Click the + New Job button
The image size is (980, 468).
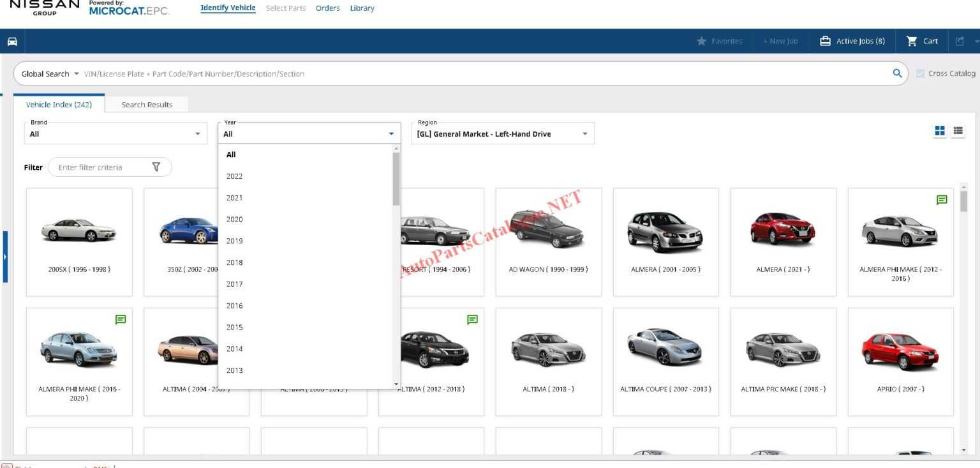point(780,41)
